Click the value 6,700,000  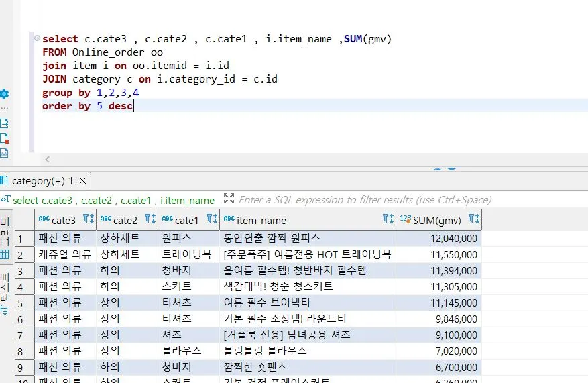[457, 368]
